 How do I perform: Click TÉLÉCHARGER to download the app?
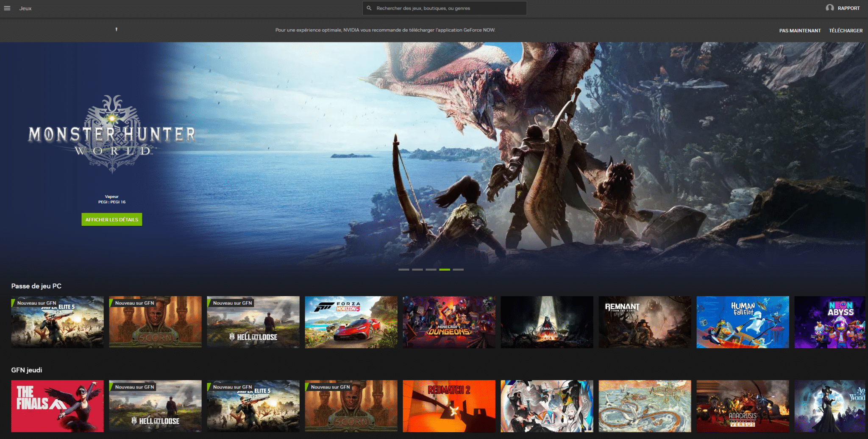pyautogui.click(x=846, y=31)
